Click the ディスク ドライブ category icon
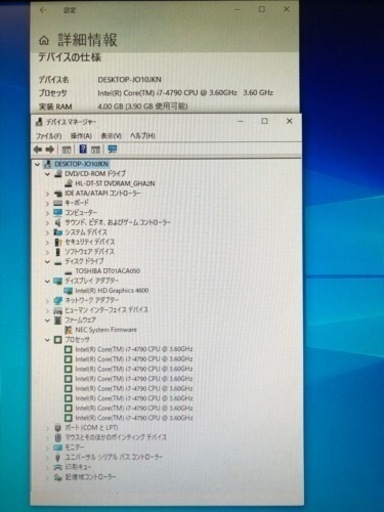The image size is (384, 512). click(58, 263)
